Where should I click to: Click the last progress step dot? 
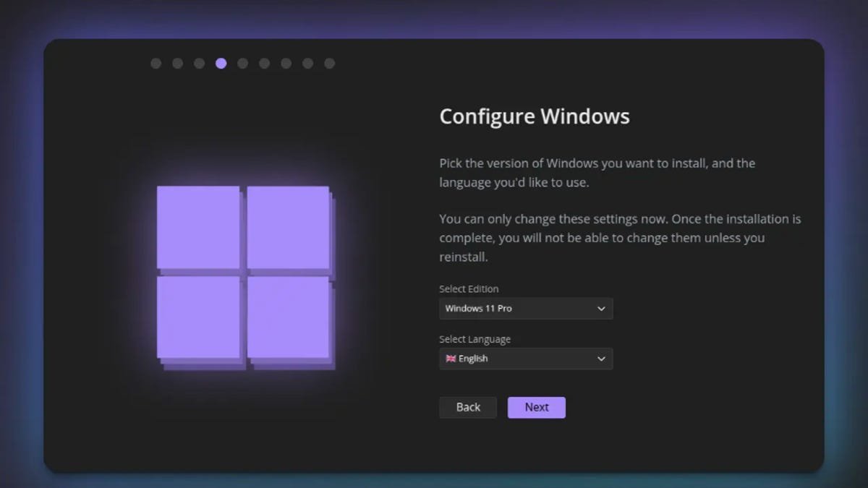pos(330,63)
